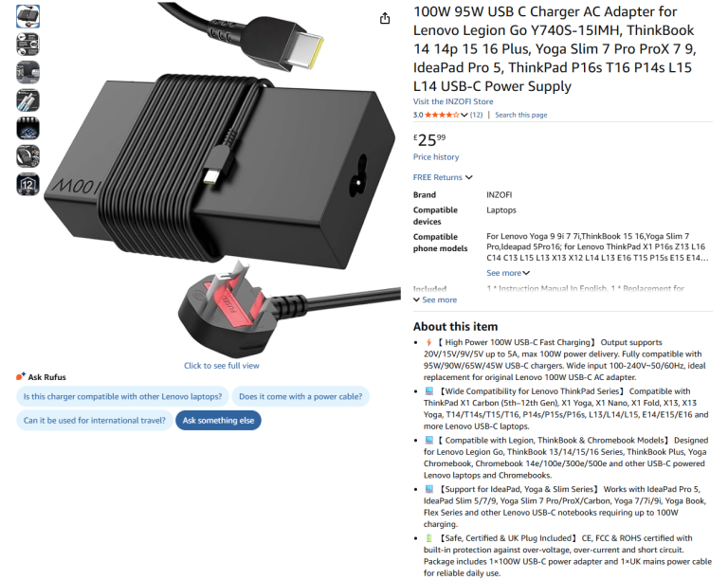Open the star rating dropdown chevron
The width and height of the screenshot is (728, 580).
coord(464,115)
